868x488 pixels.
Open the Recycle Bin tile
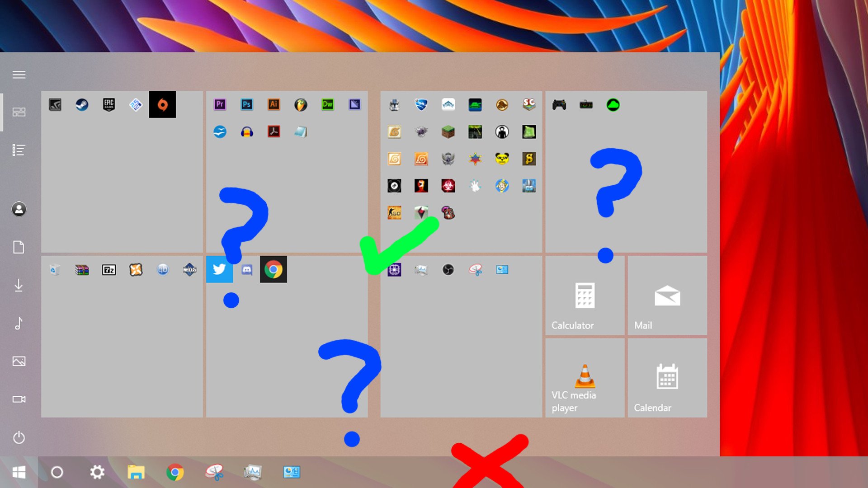pos(55,270)
